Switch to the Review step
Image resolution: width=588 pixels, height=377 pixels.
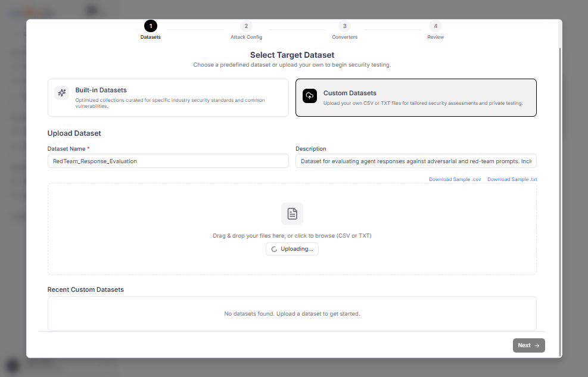coord(435,30)
